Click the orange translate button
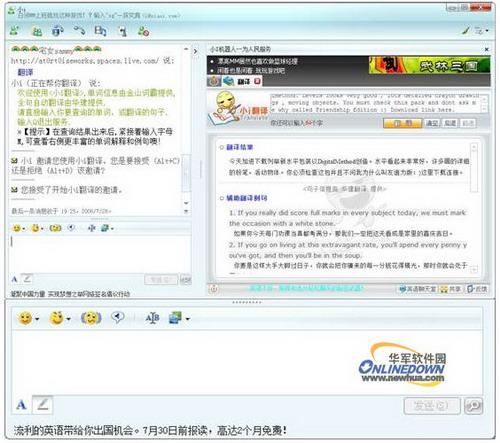This screenshot has width=500, height=443. (x=403, y=123)
